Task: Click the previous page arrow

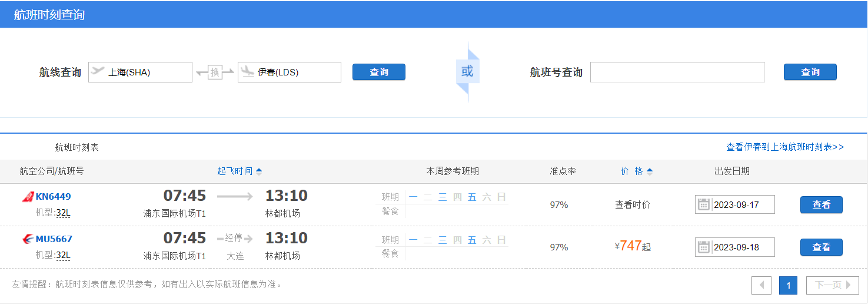Action: (761, 285)
